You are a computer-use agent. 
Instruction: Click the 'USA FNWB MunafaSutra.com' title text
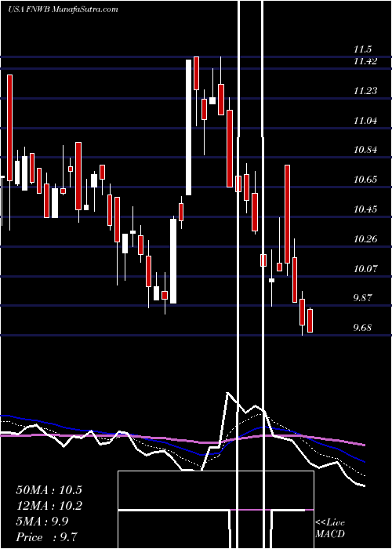63,9
